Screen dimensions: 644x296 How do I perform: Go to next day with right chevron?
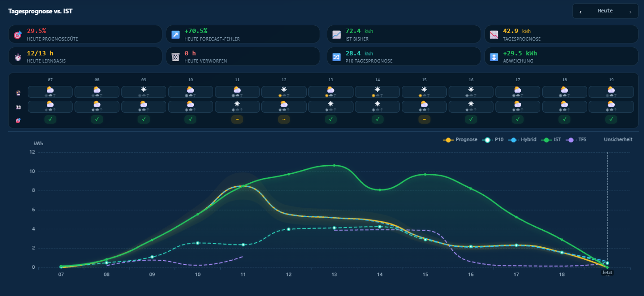pos(630,11)
